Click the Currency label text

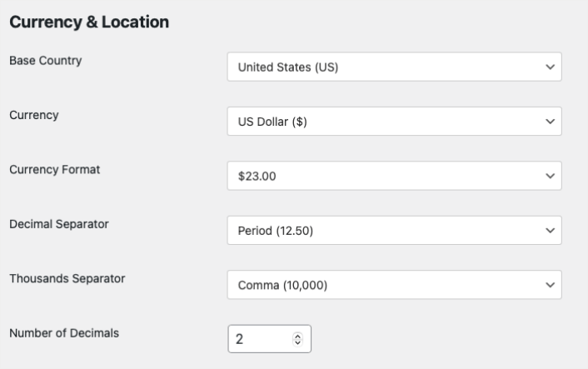pos(33,116)
